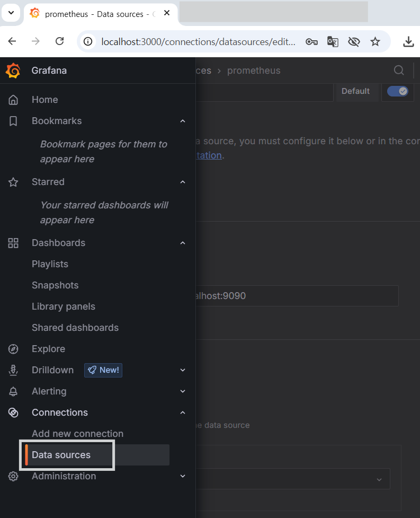Viewport: 420px width, 518px height.
Task: Click the URL field containing localhost:9090
Action: click(297, 296)
